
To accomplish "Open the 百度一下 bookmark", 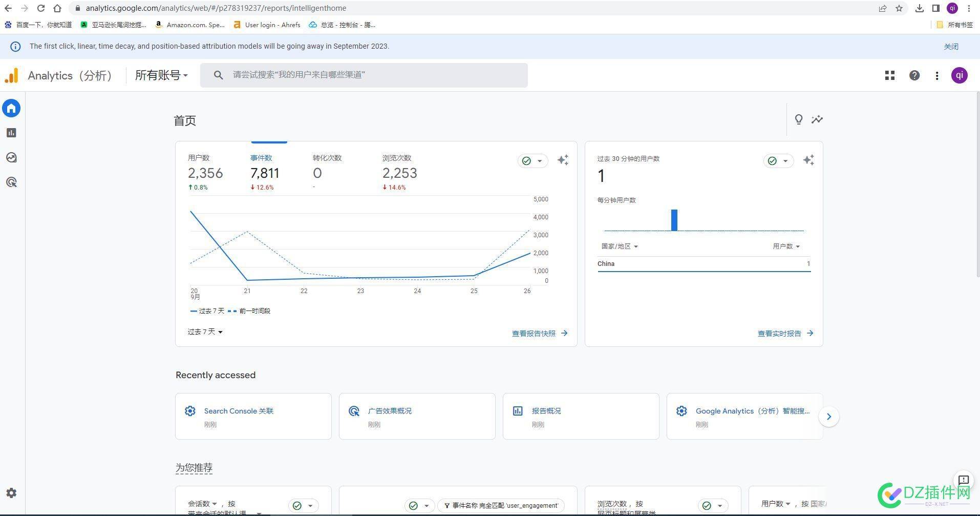I will point(38,25).
